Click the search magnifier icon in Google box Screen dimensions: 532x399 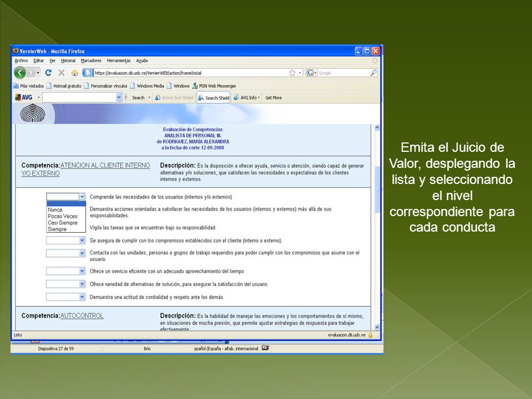tap(373, 73)
